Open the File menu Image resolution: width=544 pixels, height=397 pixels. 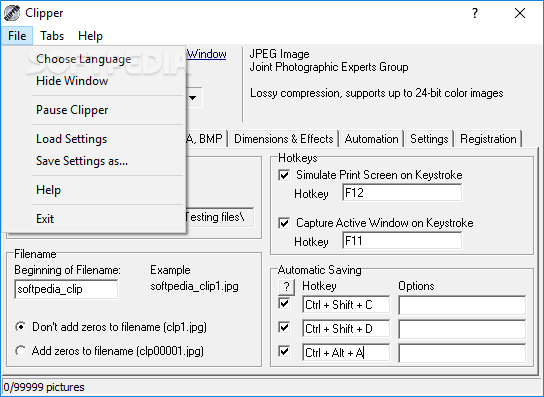pos(17,36)
